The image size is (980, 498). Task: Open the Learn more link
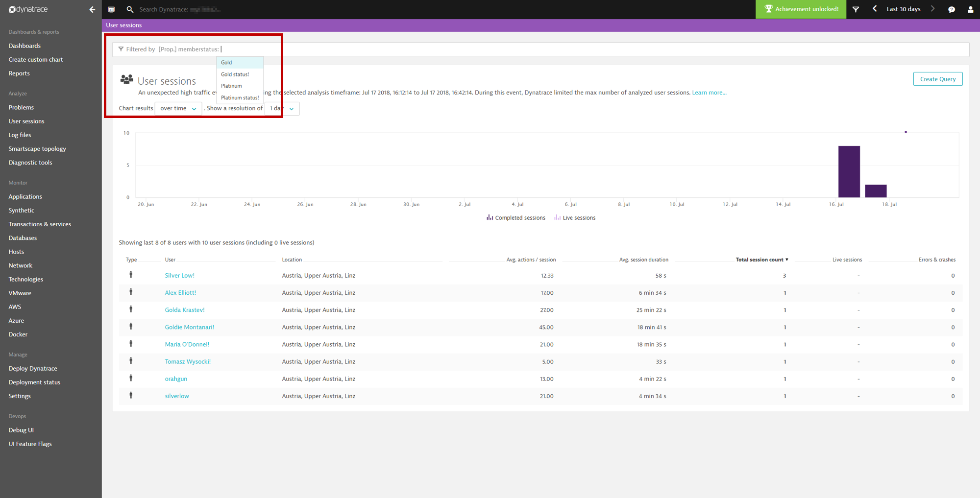pos(709,93)
